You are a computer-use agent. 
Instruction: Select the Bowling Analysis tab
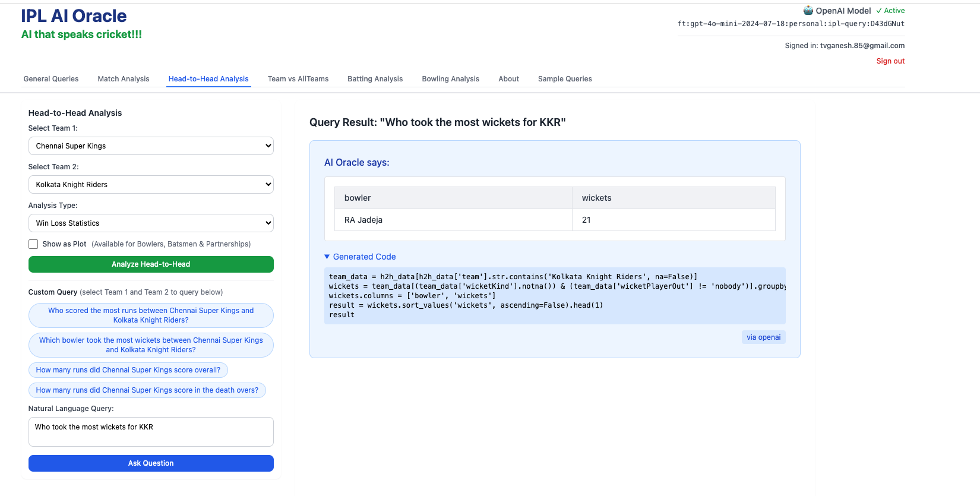[x=450, y=79]
